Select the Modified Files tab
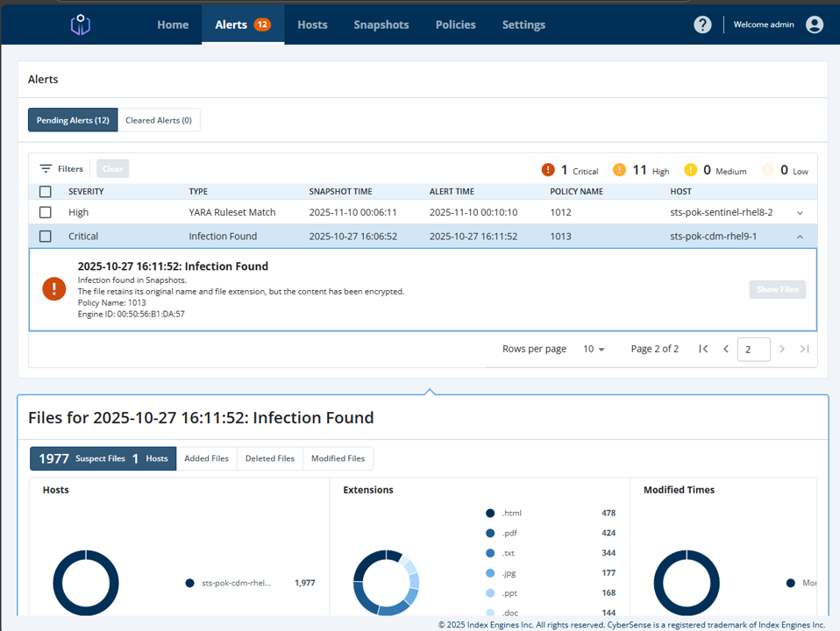This screenshot has width=840, height=631. pyautogui.click(x=338, y=458)
